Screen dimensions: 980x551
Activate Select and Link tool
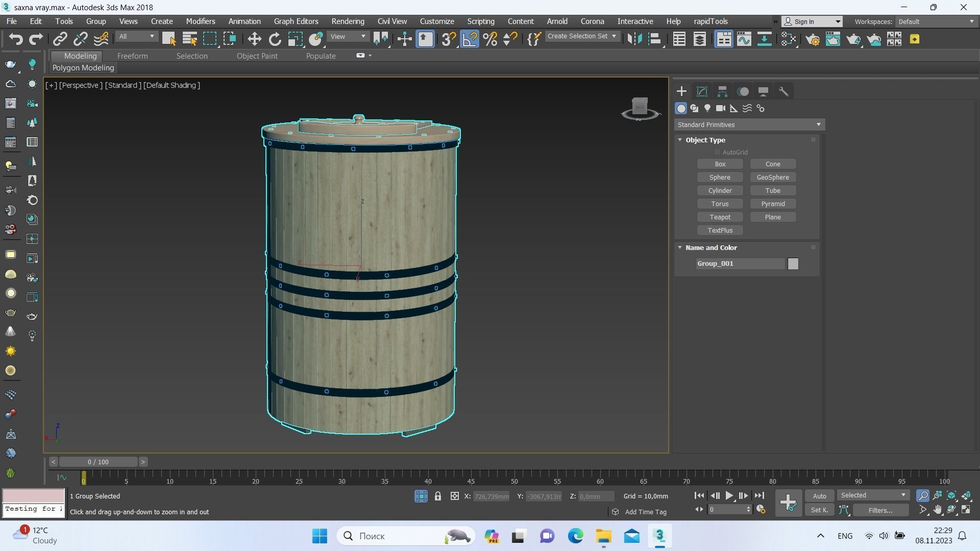tap(60, 39)
